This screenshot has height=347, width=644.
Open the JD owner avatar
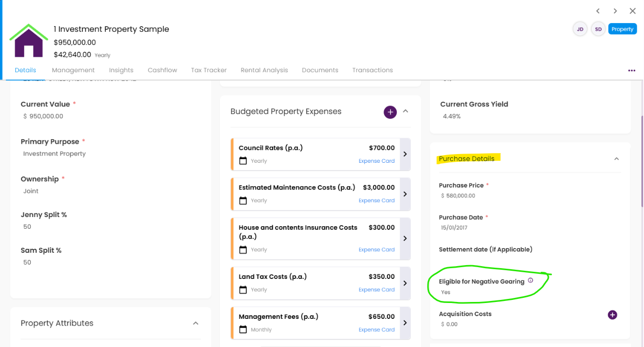[x=580, y=29]
